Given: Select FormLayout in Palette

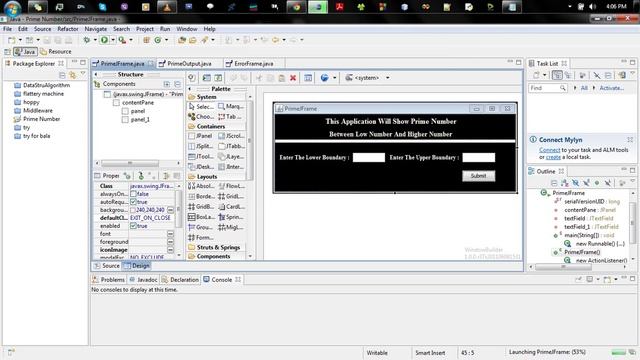Looking at the screenshot, I should (x=201, y=238).
